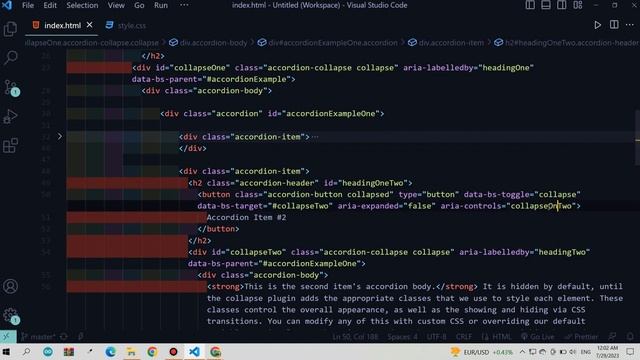Open editor More Actions ellipsis
This screenshot has width=640, height=360.
(630, 25)
